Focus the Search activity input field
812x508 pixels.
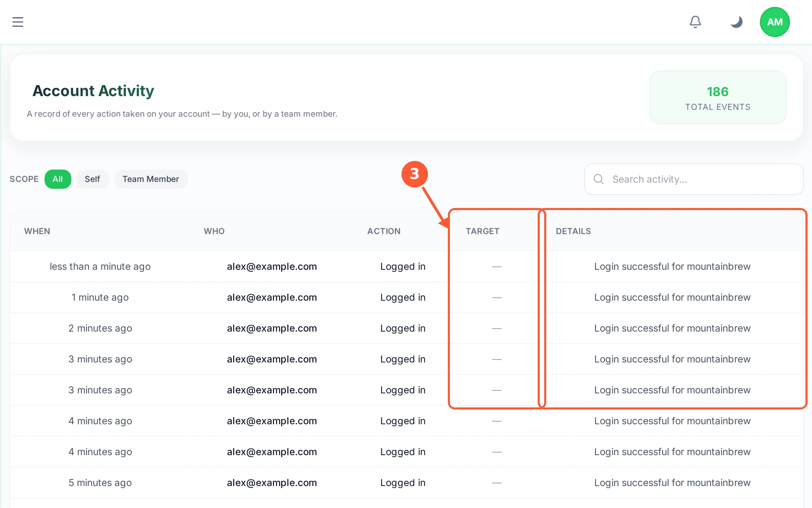[x=694, y=179]
